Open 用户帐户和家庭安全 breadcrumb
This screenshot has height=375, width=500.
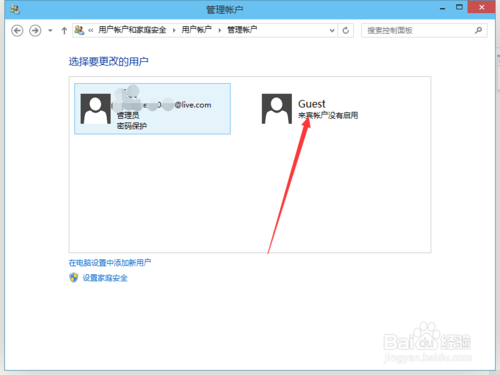(132, 30)
